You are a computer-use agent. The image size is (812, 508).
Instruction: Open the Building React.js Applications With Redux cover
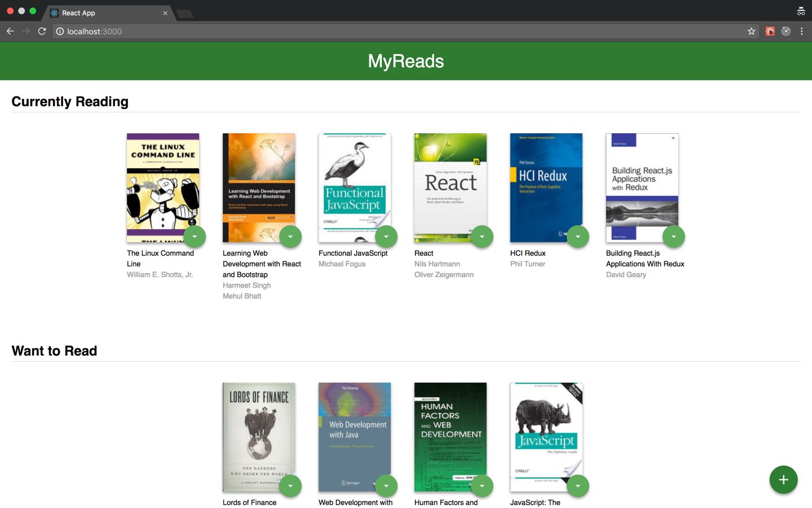pyautogui.click(x=642, y=187)
